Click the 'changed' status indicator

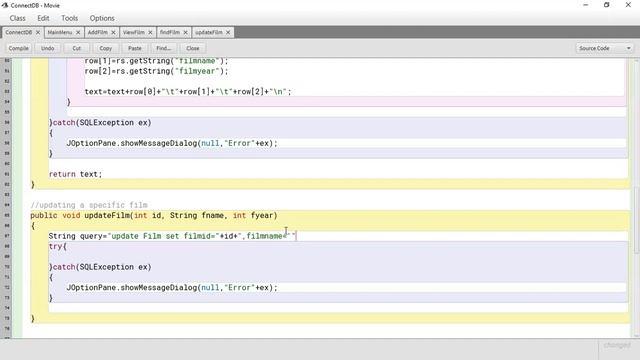coord(617,346)
